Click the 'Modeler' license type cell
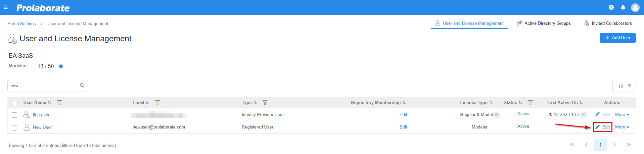The image size is (644, 154). [x=479, y=127]
